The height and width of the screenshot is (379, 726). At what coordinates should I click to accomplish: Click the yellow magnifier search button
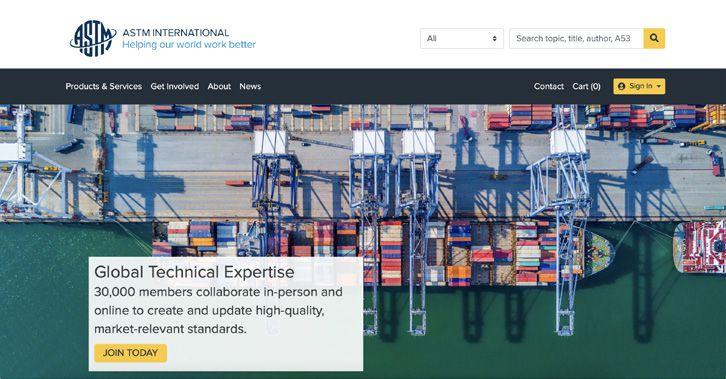pos(654,38)
